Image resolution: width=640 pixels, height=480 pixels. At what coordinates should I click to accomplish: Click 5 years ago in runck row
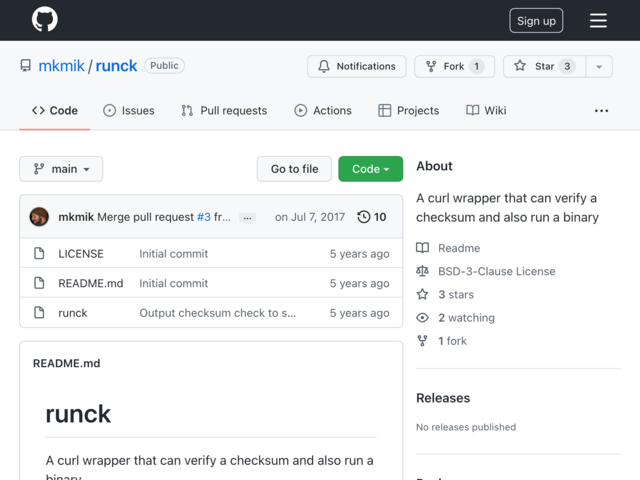click(x=360, y=313)
